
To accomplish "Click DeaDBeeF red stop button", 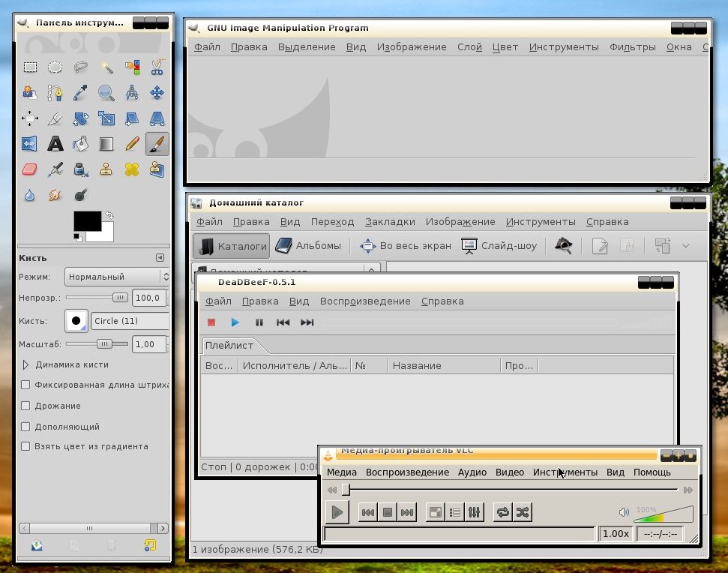I will [x=211, y=322].
